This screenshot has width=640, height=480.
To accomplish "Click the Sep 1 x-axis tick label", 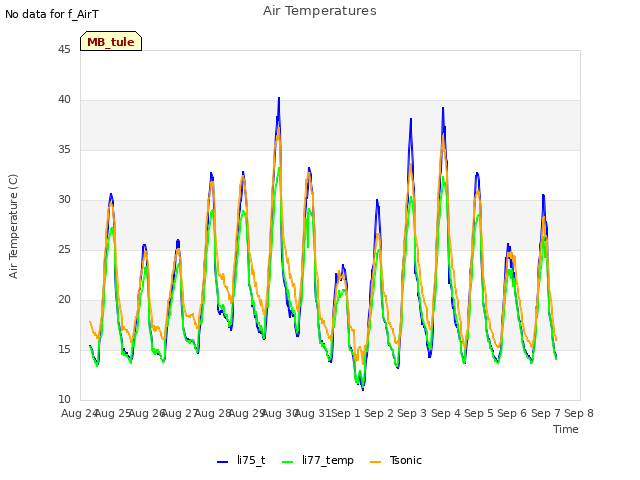I will tap(346, 413).
